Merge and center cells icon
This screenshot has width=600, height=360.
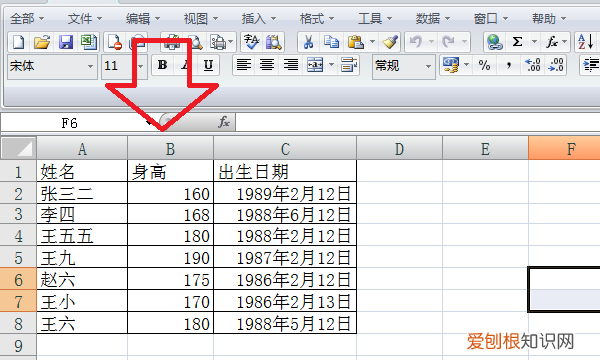[x=315, y=65]
